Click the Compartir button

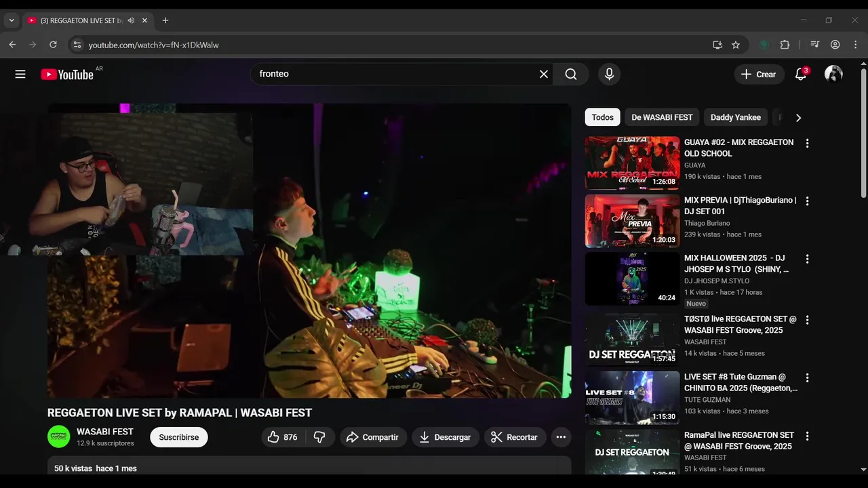[373, 437]
